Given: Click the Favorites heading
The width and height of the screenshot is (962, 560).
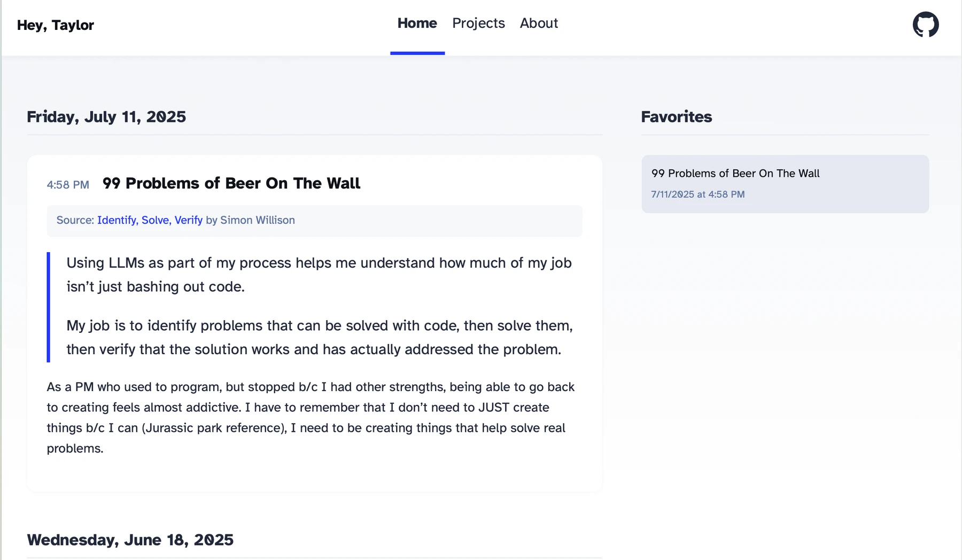Looking at the screenshot, I should pyautogui.click(x=676, y=117).
